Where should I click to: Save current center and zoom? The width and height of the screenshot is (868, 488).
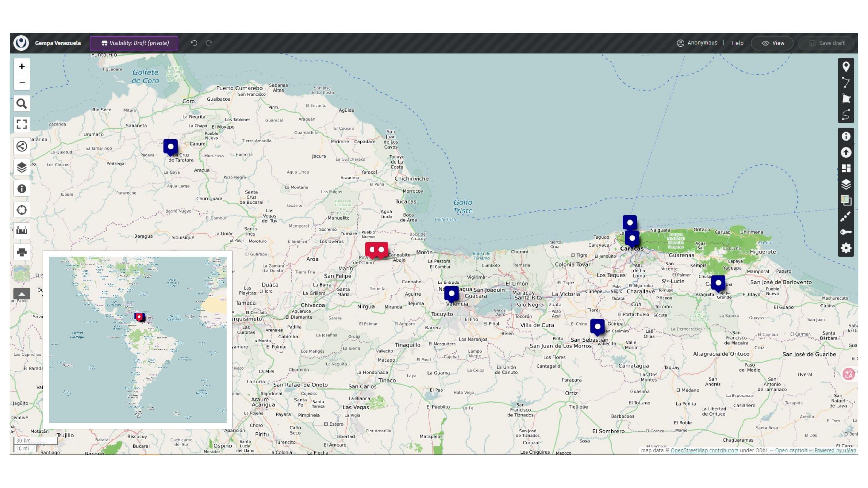point(846,216)
